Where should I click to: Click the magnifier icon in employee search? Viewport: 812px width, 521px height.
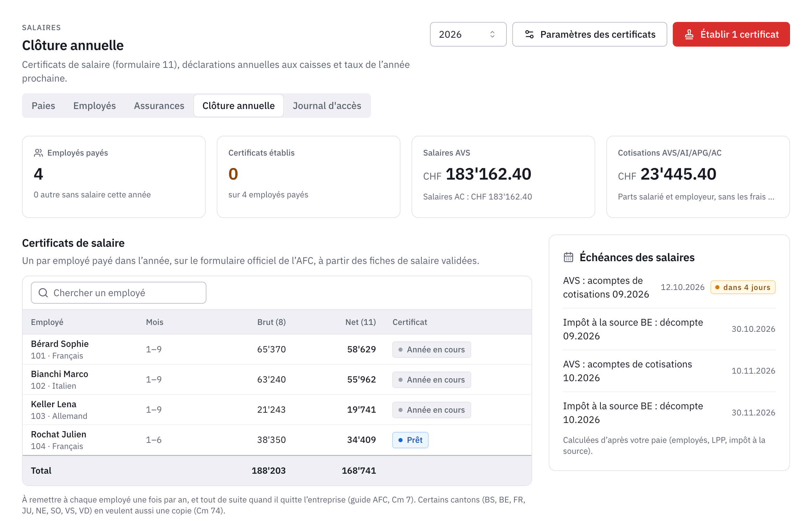click(x=43, y=293)
